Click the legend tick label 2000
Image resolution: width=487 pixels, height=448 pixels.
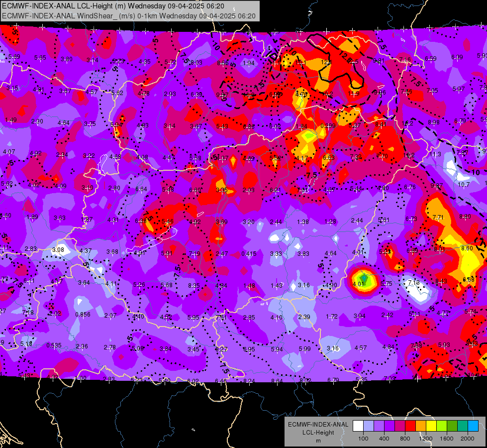[468, 439]
